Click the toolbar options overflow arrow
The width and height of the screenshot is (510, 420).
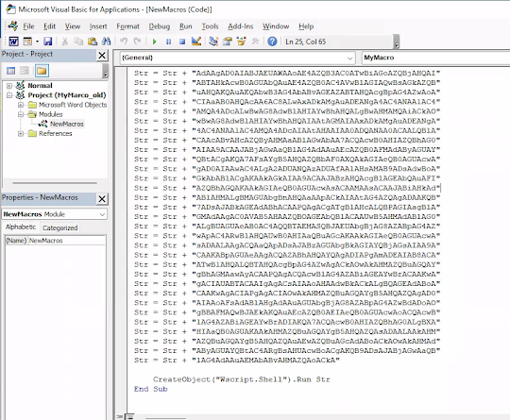pos(396,42)
